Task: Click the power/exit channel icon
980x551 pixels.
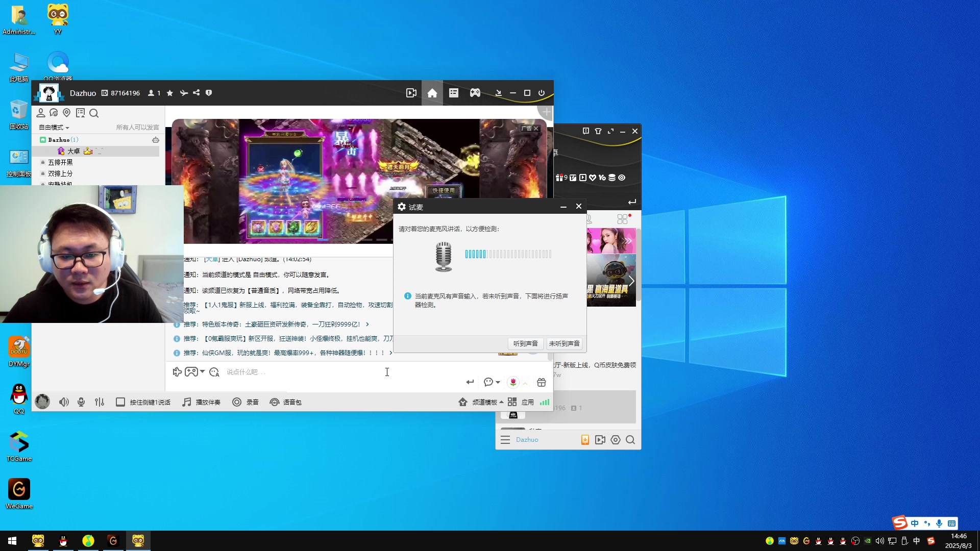Action: pyautogui.click(x=542, y=93)
